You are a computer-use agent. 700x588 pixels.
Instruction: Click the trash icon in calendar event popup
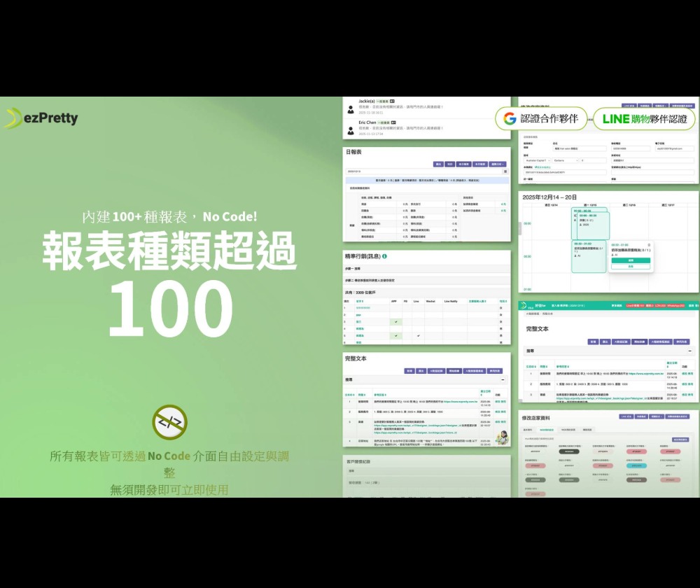(x=649, y=245)
